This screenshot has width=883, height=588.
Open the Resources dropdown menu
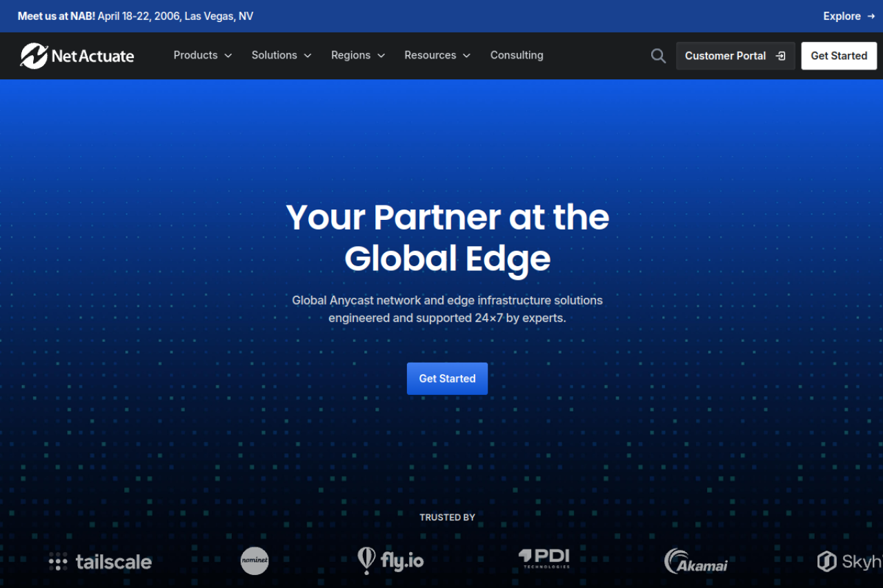tap(437, 55)
